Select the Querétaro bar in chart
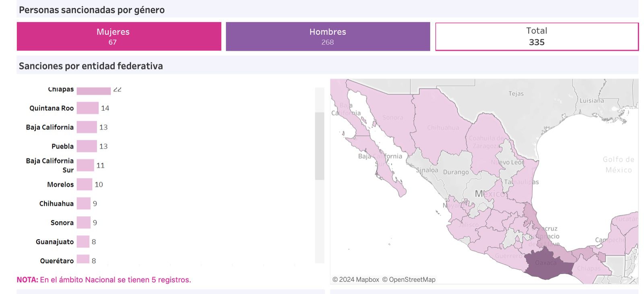The image size is (644, 294). (83, 260)
